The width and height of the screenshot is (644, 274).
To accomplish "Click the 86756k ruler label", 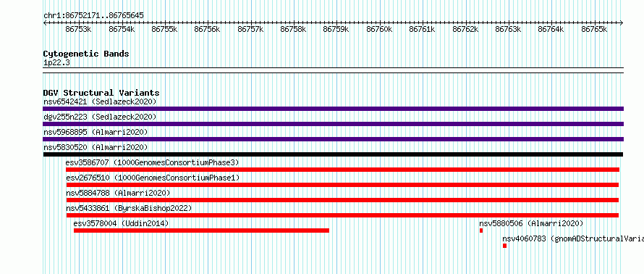I will point(207,29).
